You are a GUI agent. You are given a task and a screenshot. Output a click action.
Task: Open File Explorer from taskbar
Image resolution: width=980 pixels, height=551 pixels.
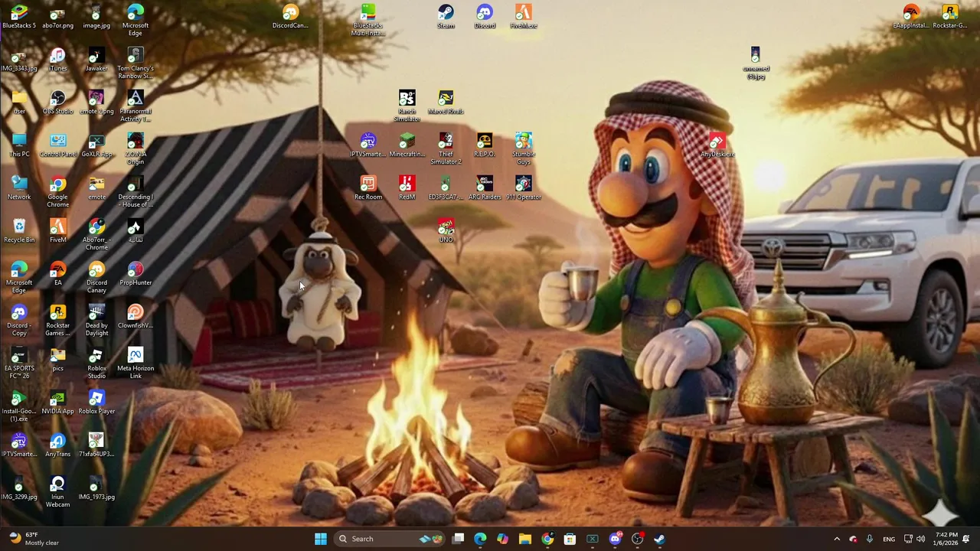pos(524,539)
